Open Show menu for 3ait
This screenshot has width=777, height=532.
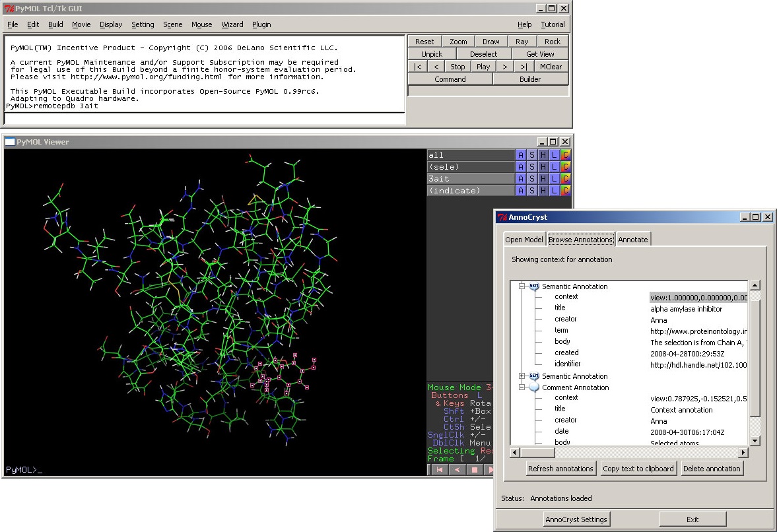pos(531,179)
